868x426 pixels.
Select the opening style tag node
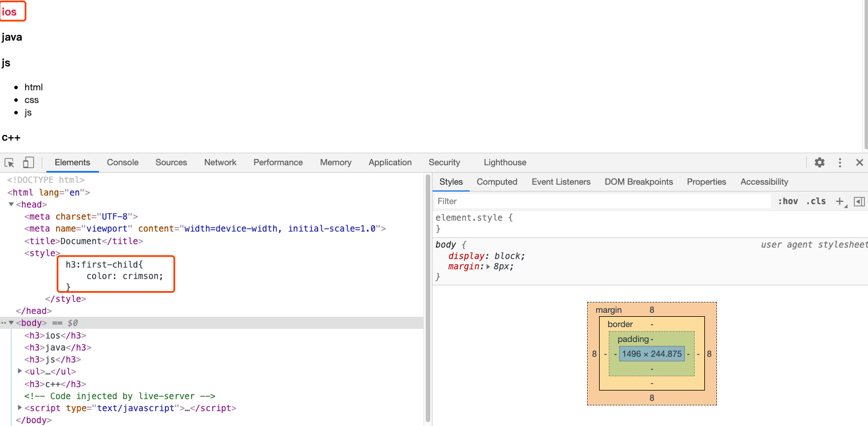(42, 253)
